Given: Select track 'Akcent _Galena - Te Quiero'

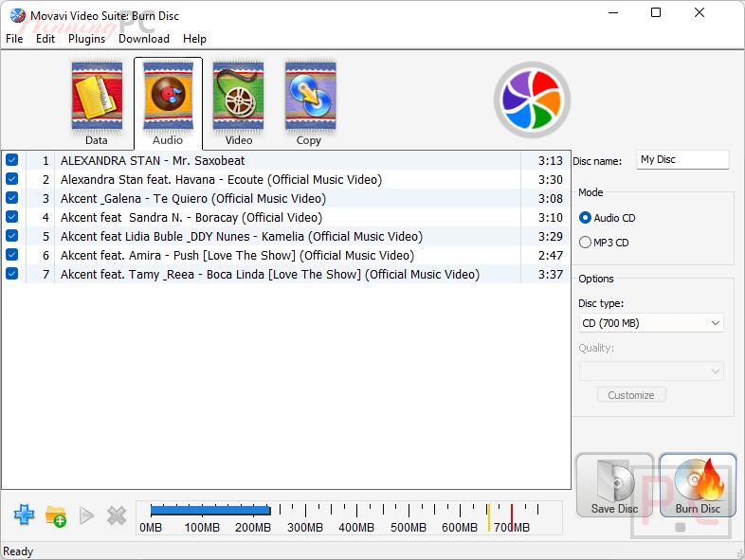Looking at the screenshot, I should point(193,199).
